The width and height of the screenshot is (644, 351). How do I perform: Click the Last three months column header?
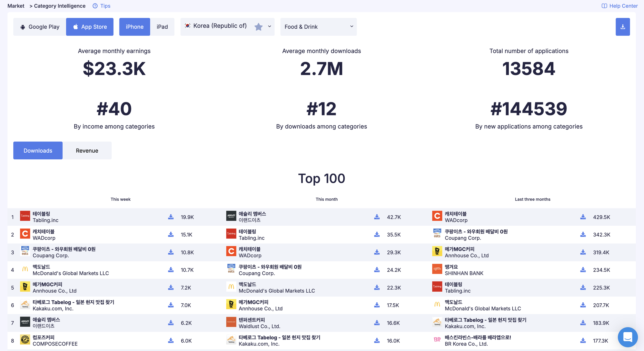533,199
